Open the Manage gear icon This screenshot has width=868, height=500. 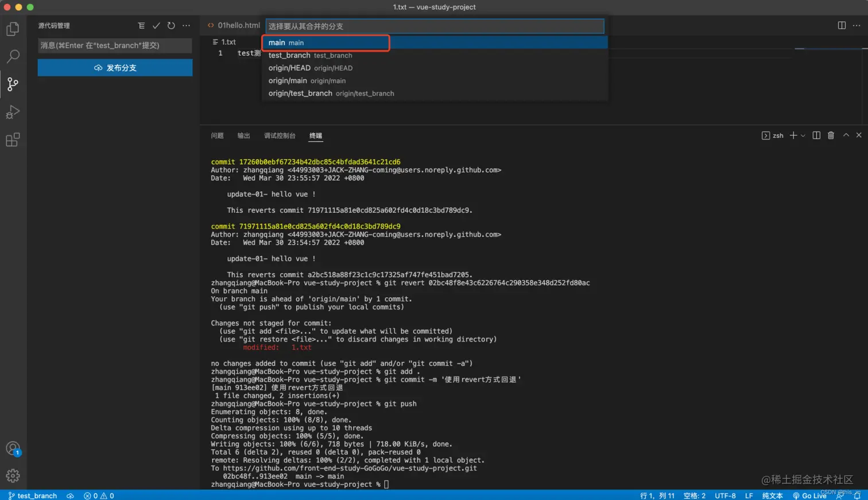[x=13, y=475]
